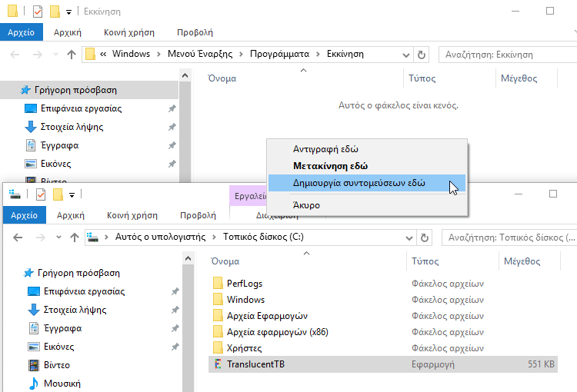Choose Άκυρο to cancel the menu

306,205
